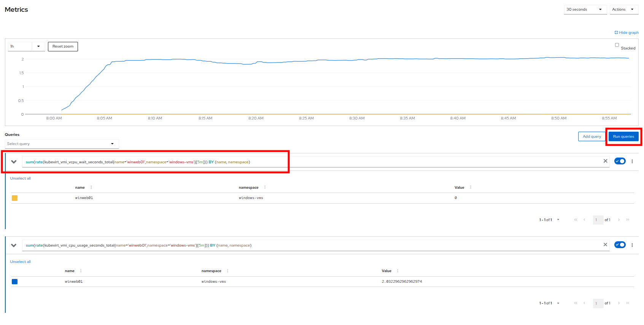
Task: Click the Hide graph link
Action: (x=627, y=33)
